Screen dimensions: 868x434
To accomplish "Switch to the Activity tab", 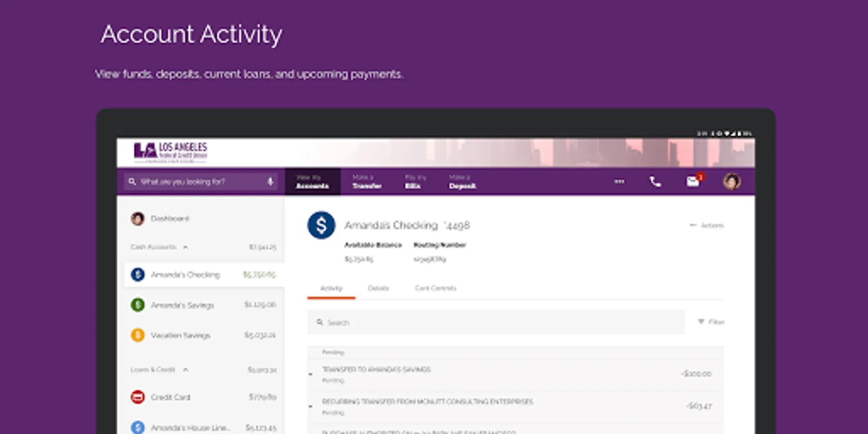I will (331, 288).
